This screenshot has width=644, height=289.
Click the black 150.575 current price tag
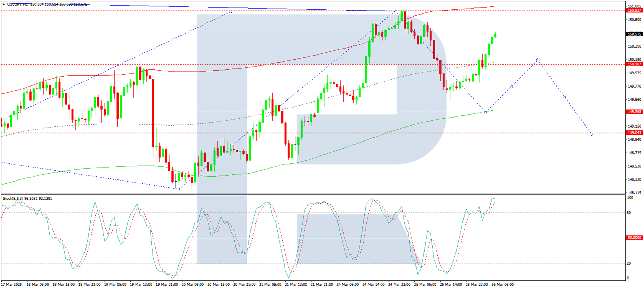[x=634, y=34]
